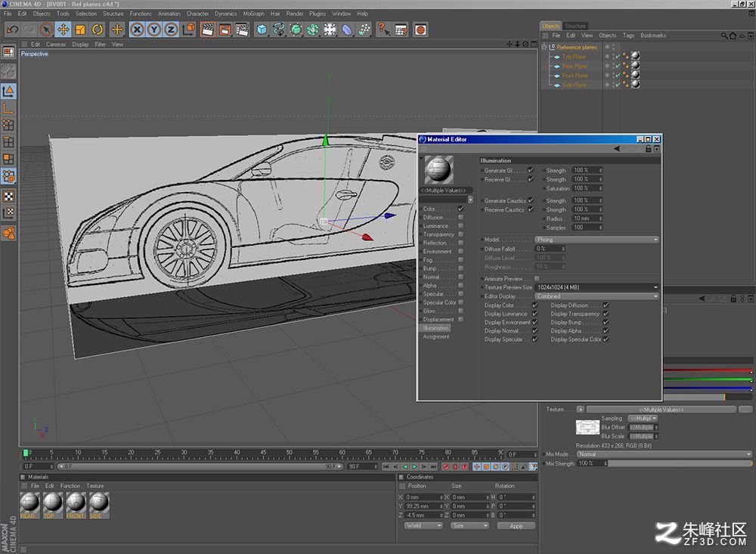Toggle the X axis lock icon
Image resolution: width=756 pixels, height=554 pixels.
pos(137,30)
